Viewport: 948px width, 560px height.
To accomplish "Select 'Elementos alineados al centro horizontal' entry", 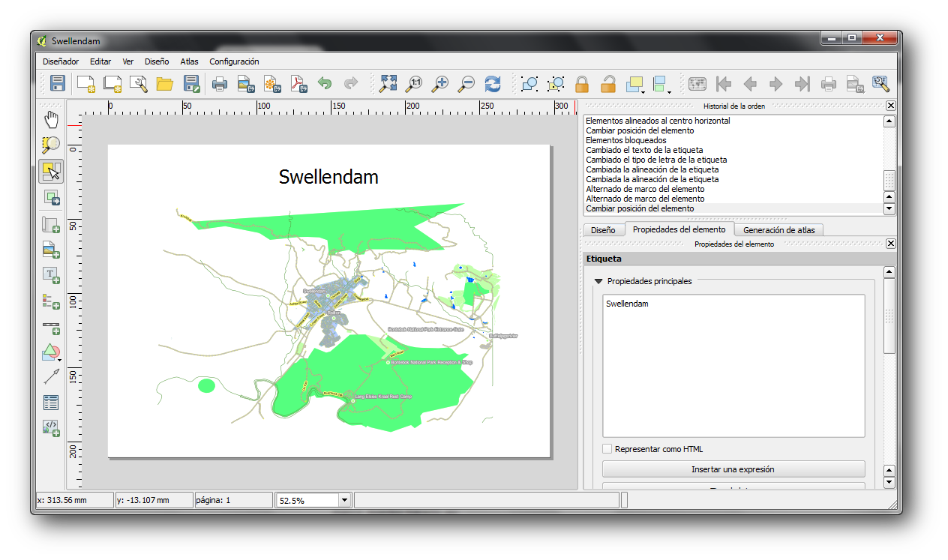I will tap(658, 121).
